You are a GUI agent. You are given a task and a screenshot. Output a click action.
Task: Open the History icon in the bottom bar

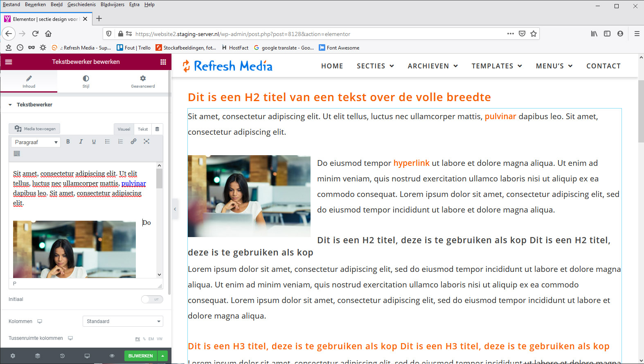[62, 356]
